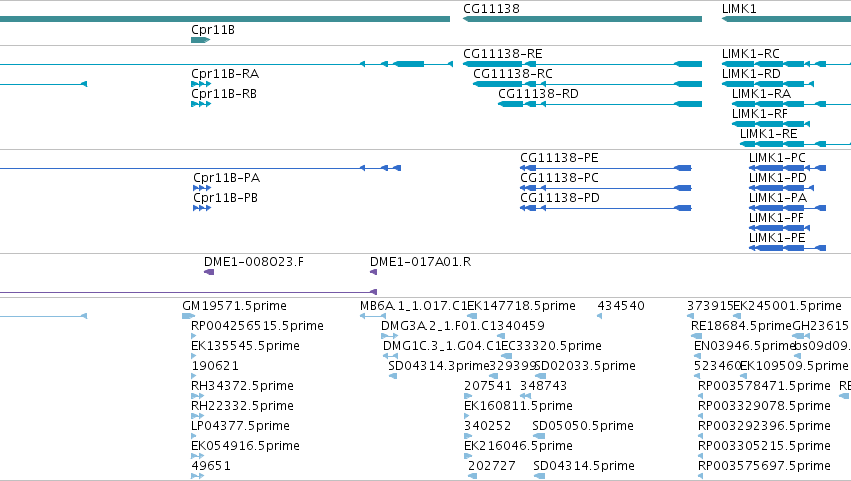This screenshot has width=851, height=481.
Task: Click transcript LIMK1-RA
Action: (761, 94)
